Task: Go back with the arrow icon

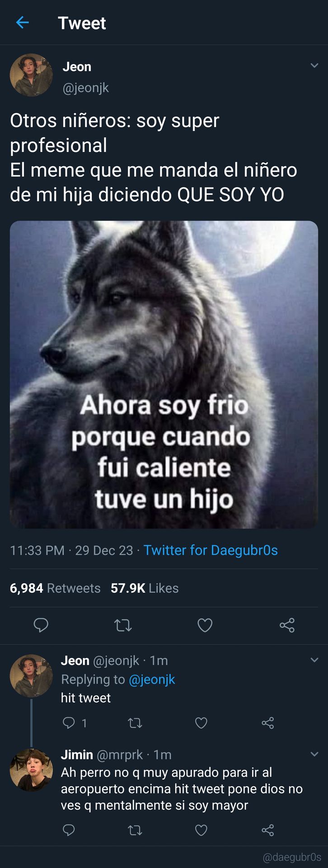Action: click(22, 22)
